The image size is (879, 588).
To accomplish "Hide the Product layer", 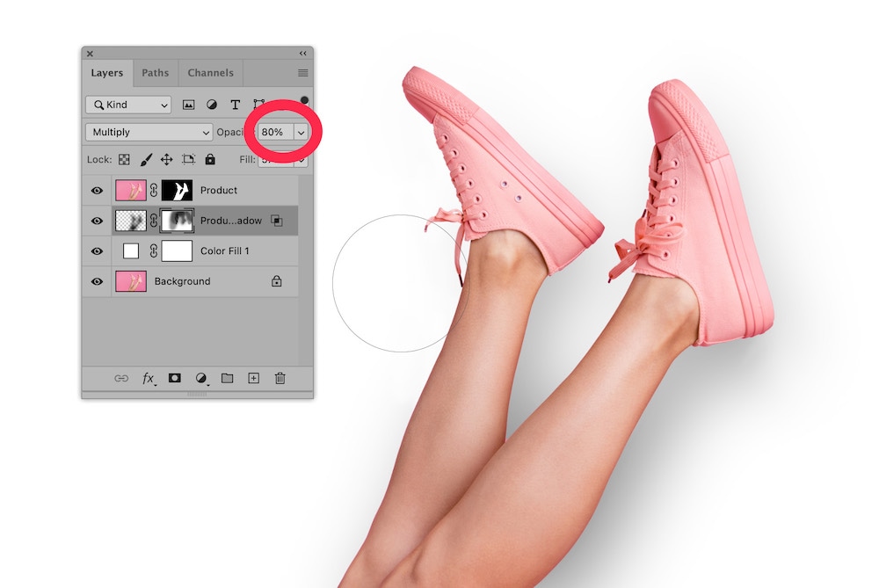I will [97, 190].
